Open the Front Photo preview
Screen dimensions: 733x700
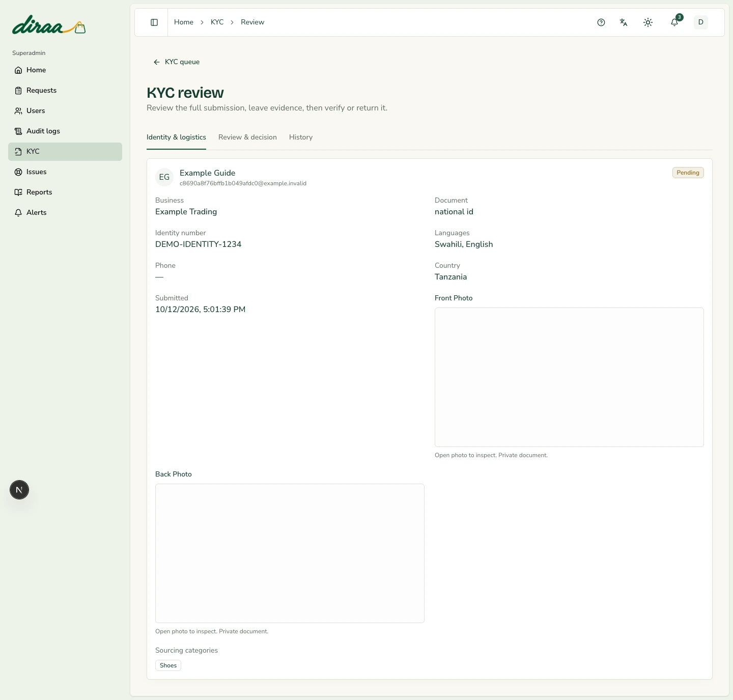(569, 377)
